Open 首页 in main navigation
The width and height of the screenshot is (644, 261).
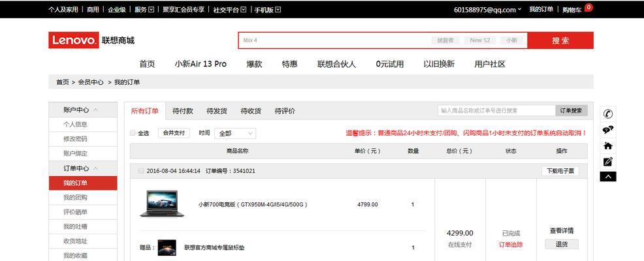(147, 64)
